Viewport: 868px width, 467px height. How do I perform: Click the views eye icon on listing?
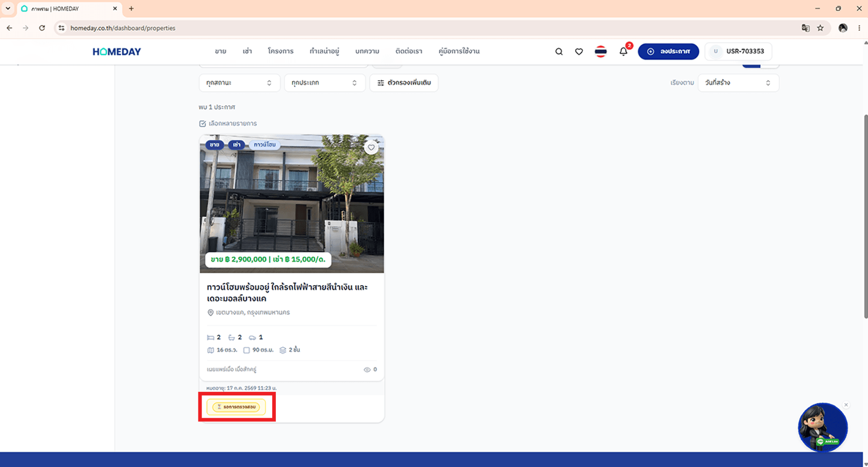[x=367, y=370]
